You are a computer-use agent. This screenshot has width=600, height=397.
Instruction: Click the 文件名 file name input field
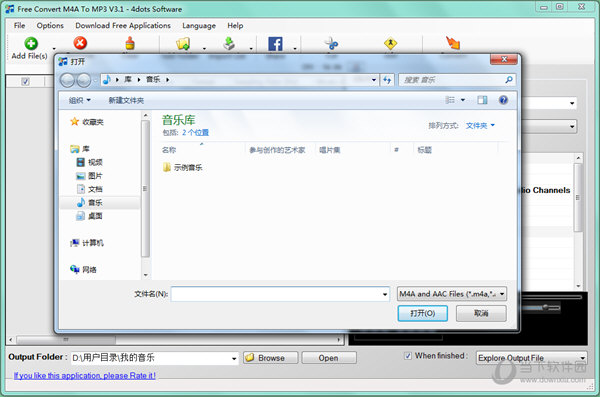[280, 294]
